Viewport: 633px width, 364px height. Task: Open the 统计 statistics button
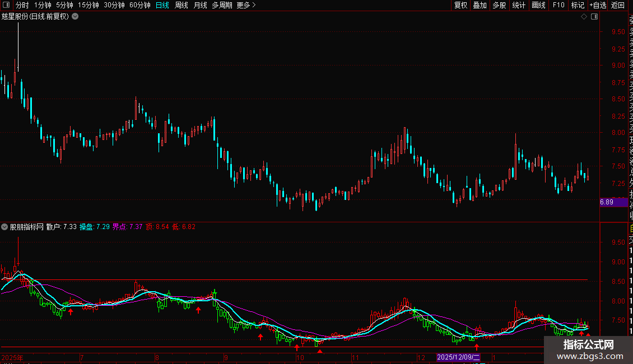[519, 5]
